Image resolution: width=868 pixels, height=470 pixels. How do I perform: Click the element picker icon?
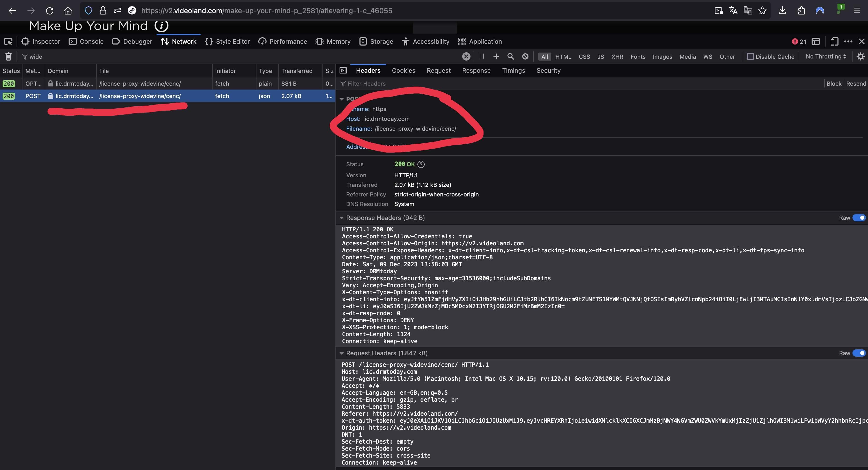pos(8,41)
